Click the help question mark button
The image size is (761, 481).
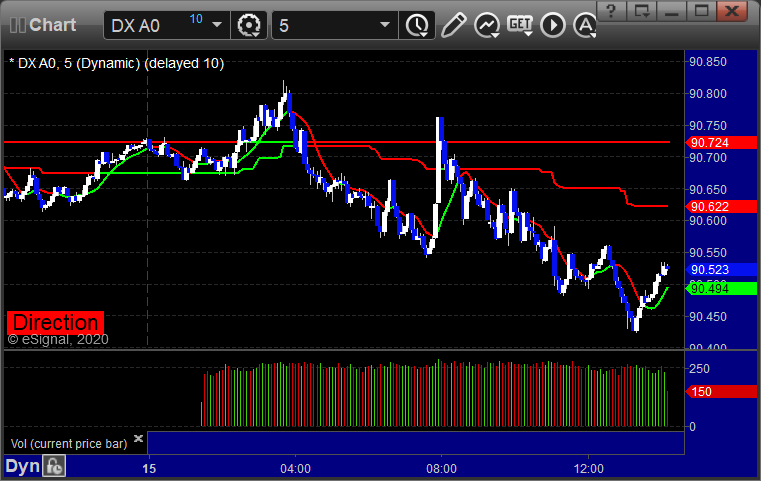click(x=611, y=11)
